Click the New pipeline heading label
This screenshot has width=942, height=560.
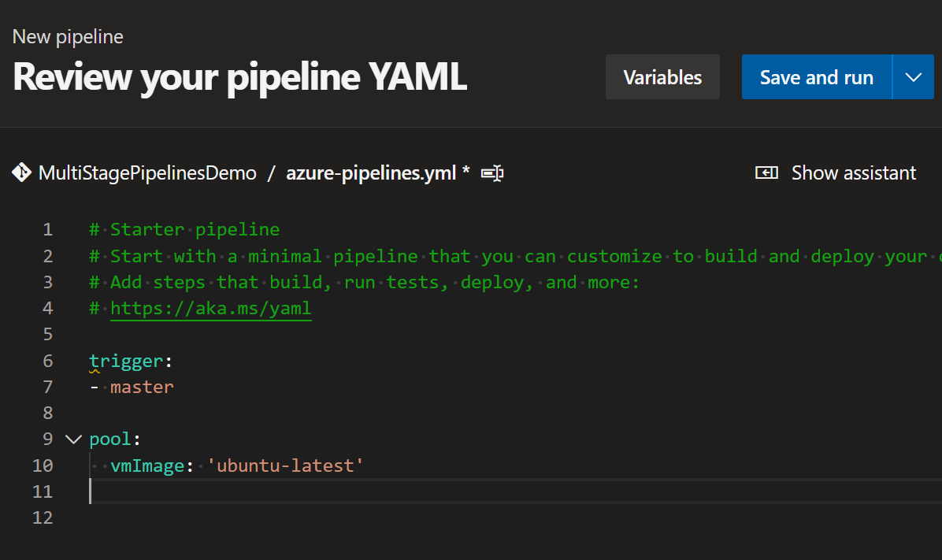tap(67, 36)
